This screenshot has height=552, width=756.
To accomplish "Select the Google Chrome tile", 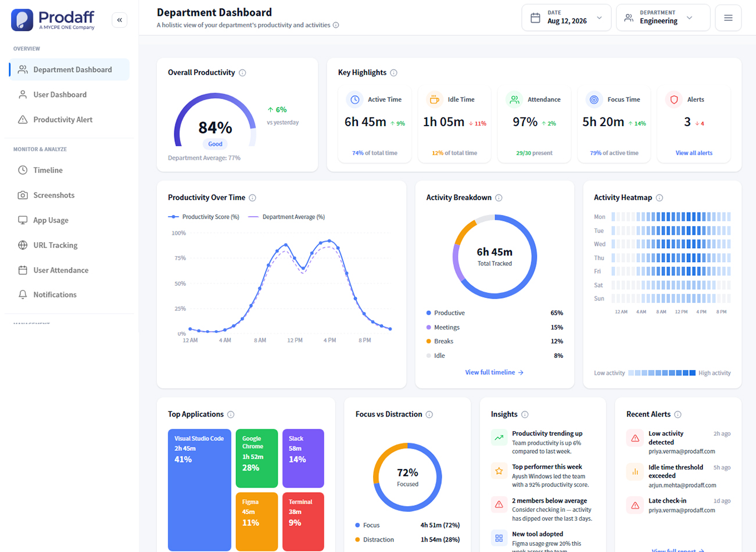I will pyautogui.click(x=257, y=458).
